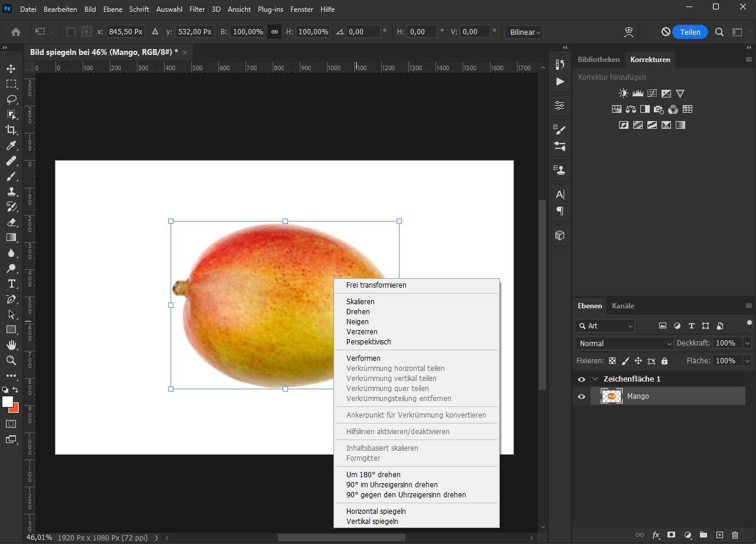The height and width of the screenshot is (544, 756).
Task: Select the Crop tool
Action: 10,130
